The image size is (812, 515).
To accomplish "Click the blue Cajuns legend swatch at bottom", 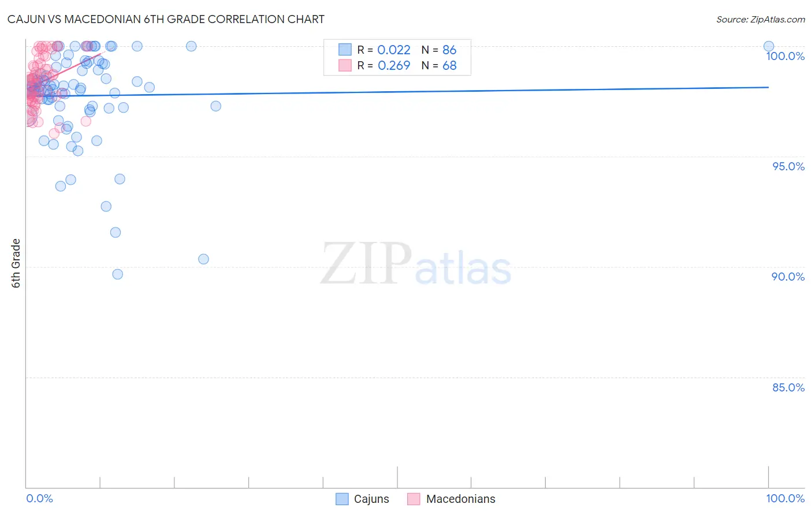I will [x=342, y=499].
